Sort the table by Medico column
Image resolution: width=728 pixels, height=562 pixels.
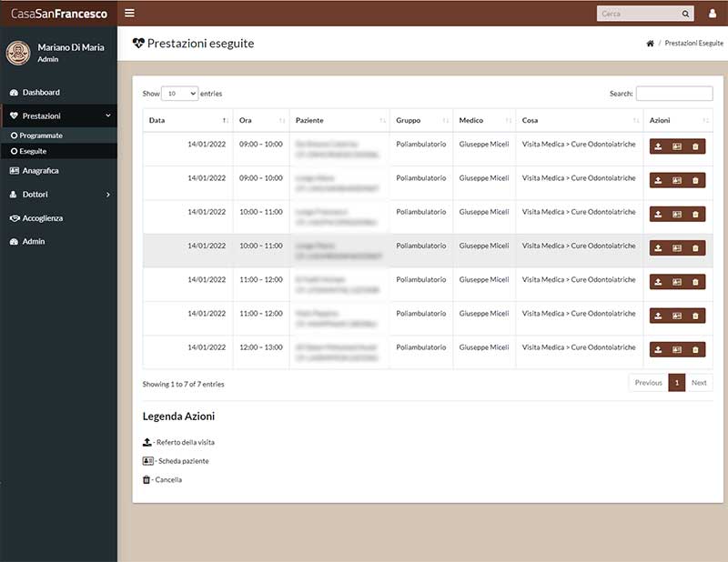click(484, 120)
